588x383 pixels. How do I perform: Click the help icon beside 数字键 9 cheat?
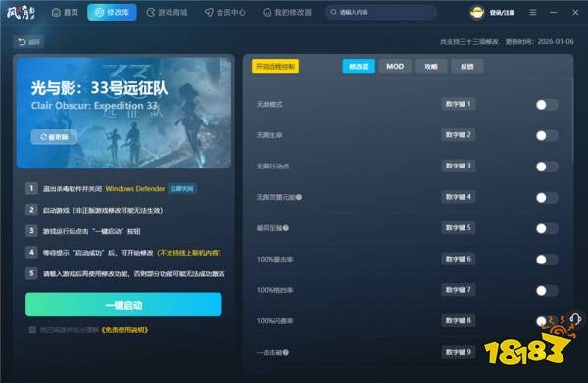tap(286, 352)
